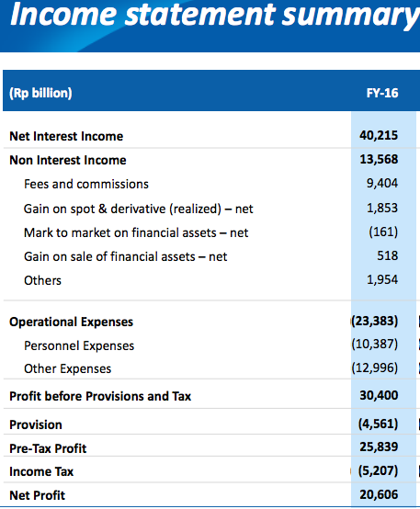Click the (Rp billion) header label
Viewport: 420px width, 509px height.
(41, 93)
